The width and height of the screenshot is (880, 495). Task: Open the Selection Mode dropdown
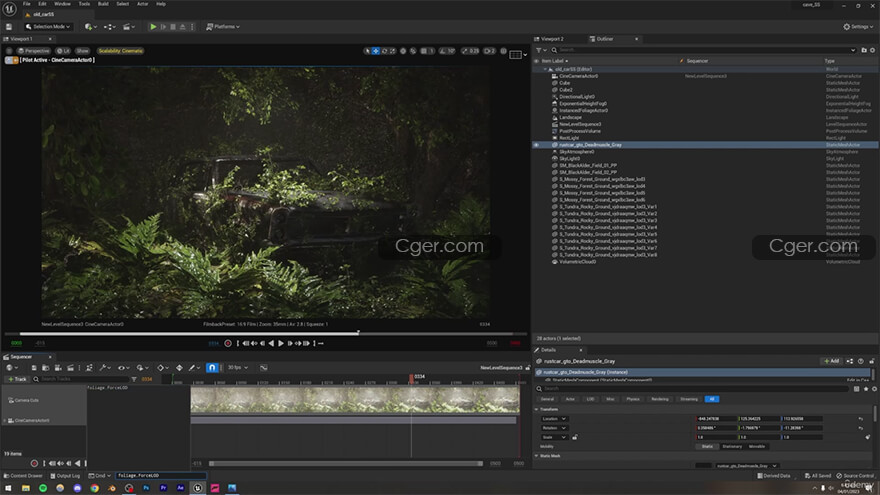pos(48,26)
